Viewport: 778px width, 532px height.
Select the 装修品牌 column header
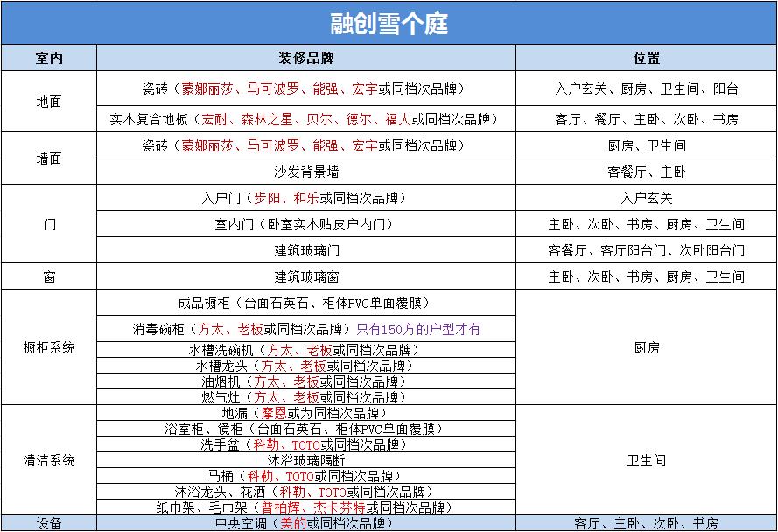[x=306, y=57]
